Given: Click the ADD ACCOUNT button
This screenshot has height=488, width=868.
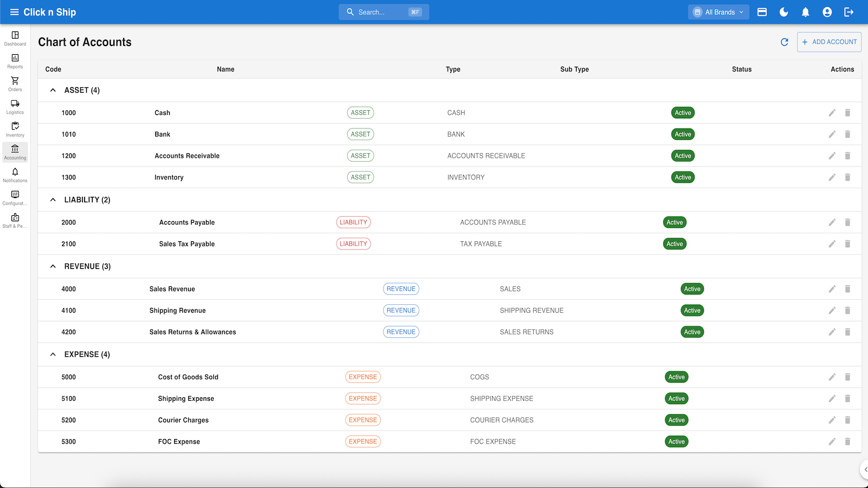Looking at the screenshot, I should point(829,42).
